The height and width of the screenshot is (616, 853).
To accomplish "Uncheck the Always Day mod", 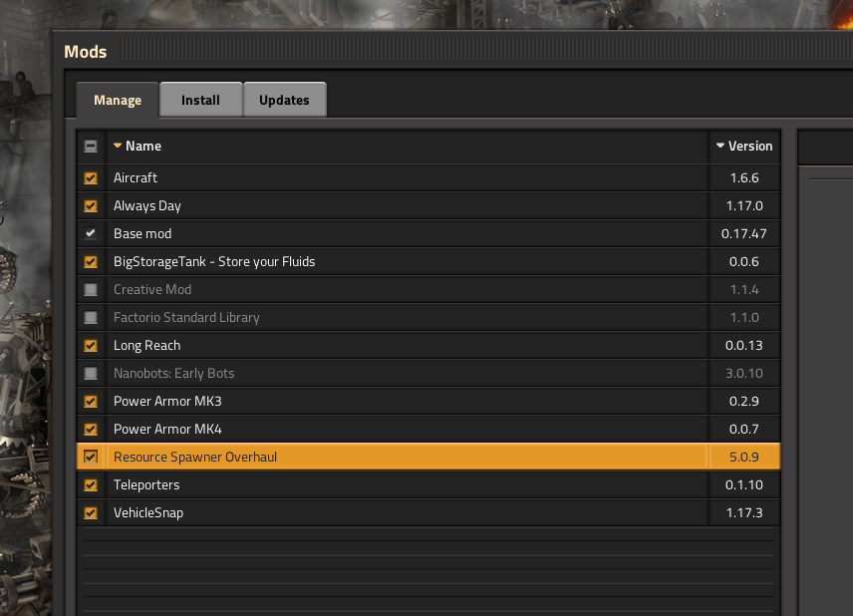I will pyautogui.click(x=91, y=205).
